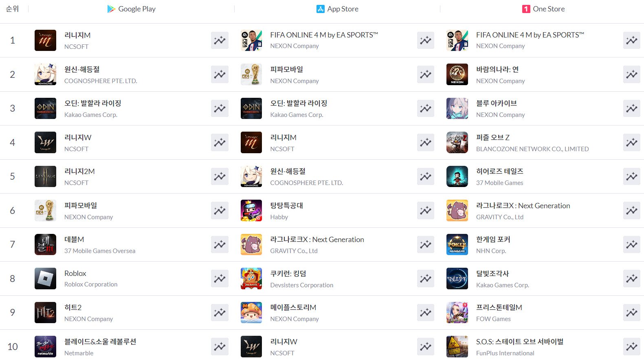This screenshot has width=644, height=359.
Task: Show trend chart for 히트2 on Google Play
Action: [x=220, y=313]
